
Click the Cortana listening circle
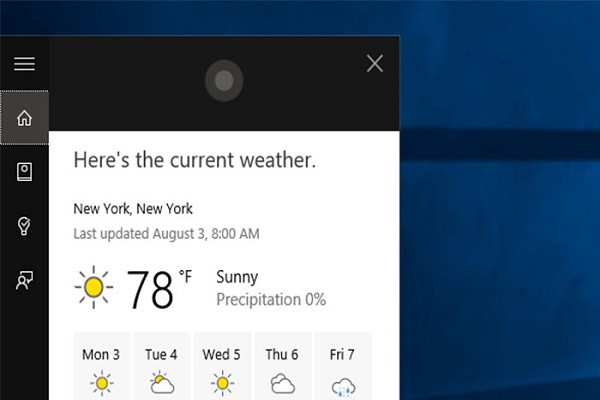tap(224, 80)
